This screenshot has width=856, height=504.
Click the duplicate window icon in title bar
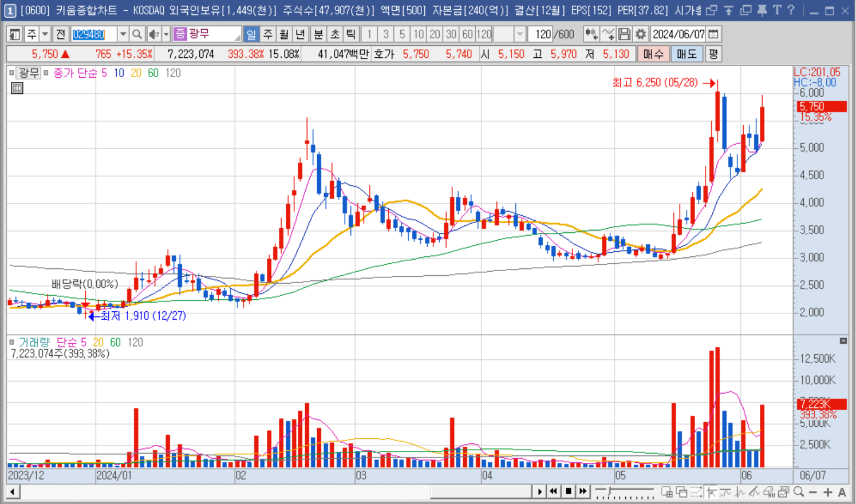pos(745,10)
